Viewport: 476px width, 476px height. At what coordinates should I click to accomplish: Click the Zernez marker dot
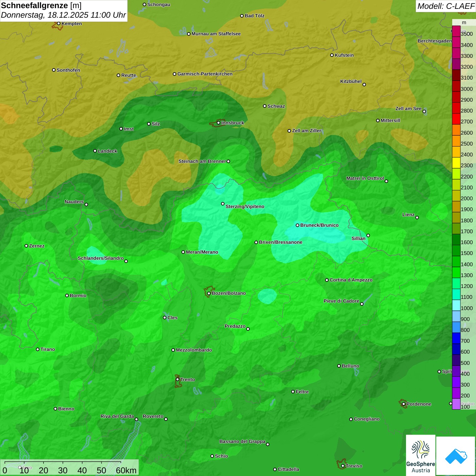click(x=27, y=246)
